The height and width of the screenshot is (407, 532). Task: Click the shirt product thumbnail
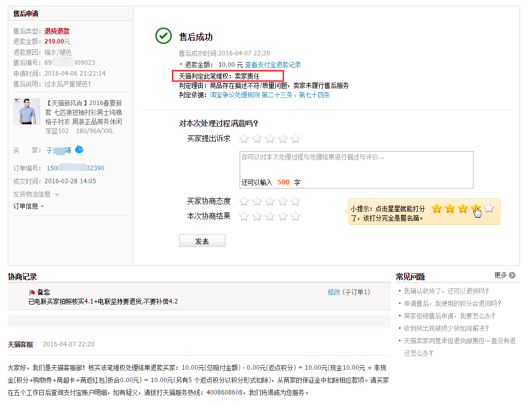(x=27, y=111)
